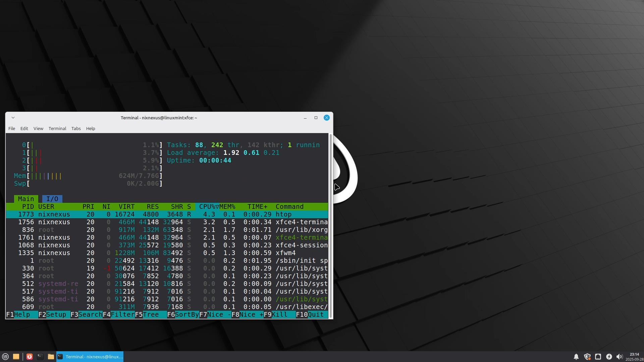Screen dimensions: 644x362
Task: Open the volume speaker icon
Action: tap(620, 357)
